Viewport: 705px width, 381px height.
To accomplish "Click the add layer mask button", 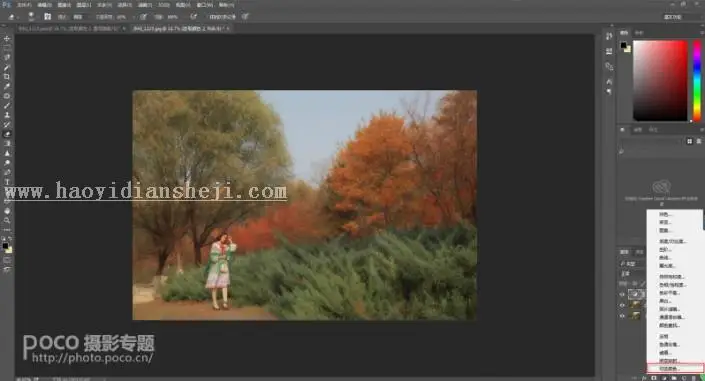I will point(654,378).
